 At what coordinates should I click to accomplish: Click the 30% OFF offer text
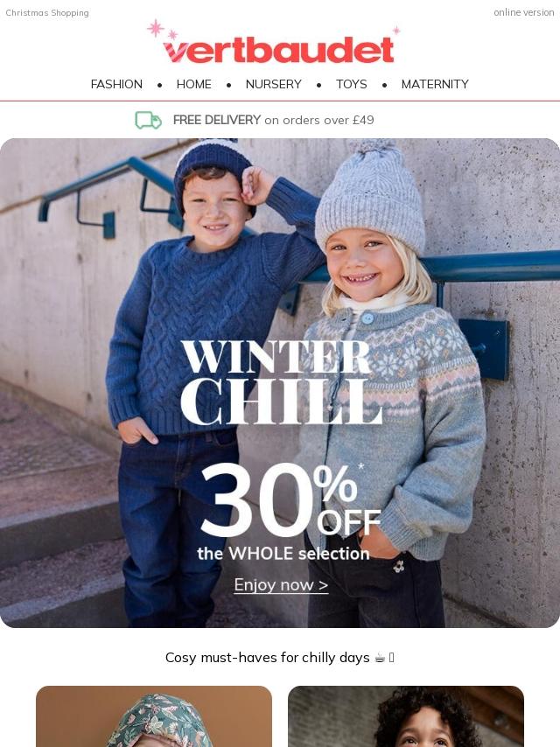point(290,499)
